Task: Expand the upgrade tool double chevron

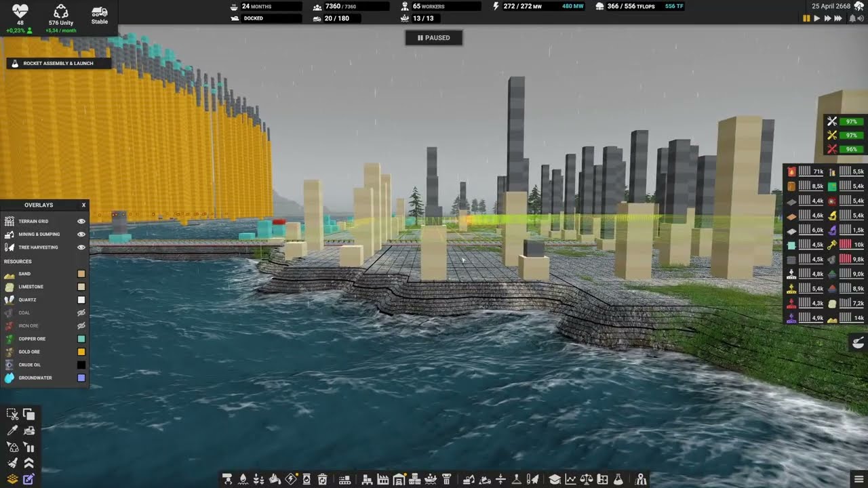Action: [28, 463]
